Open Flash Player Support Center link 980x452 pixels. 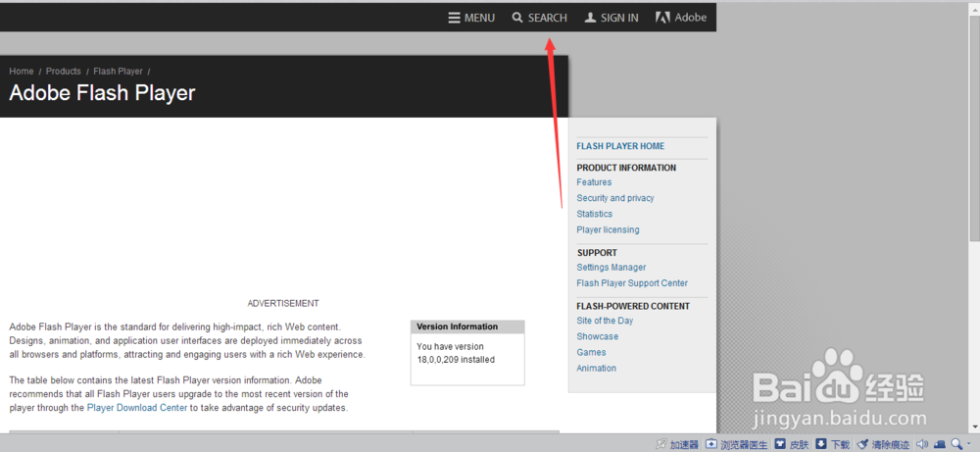(x=632, y=283)
